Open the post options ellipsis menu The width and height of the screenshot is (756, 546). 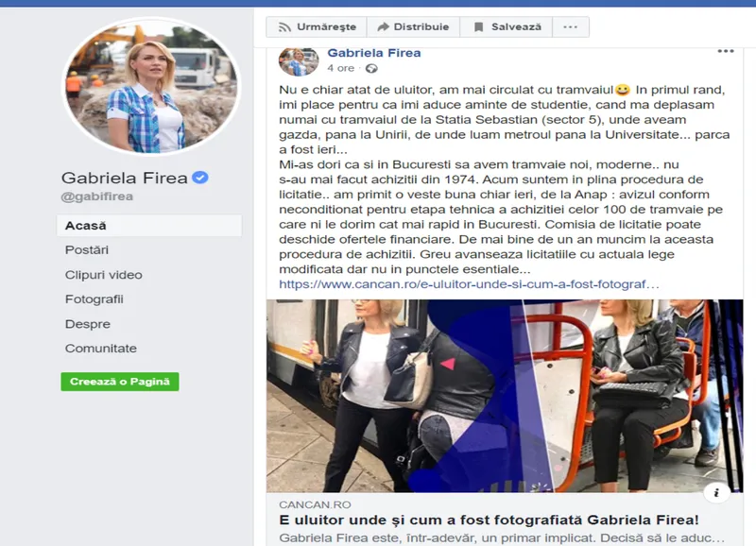(726, 51)
